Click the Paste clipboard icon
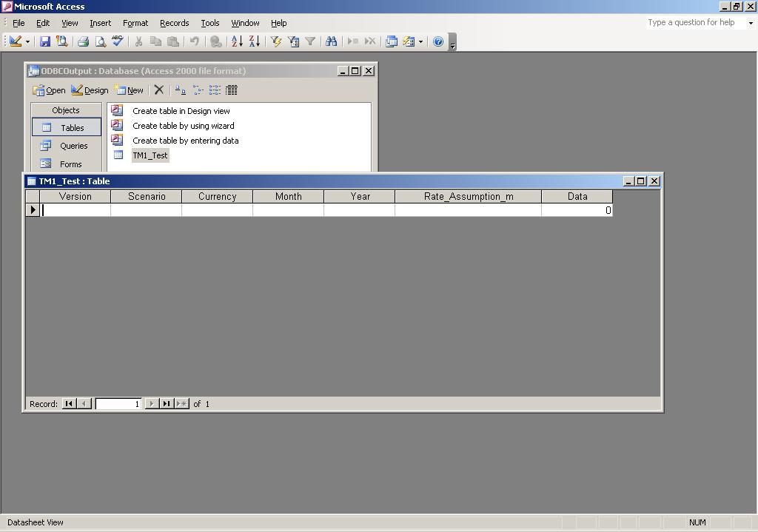The height and width of the screenshot is (532, 758). click(172, 41)
